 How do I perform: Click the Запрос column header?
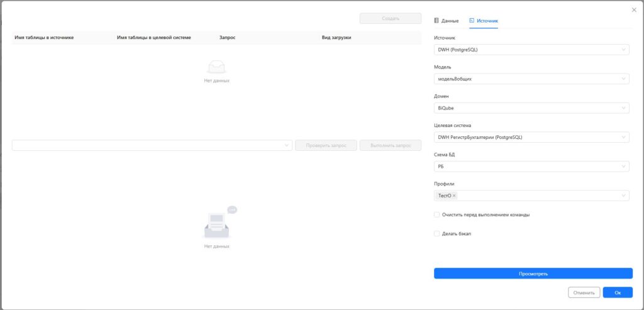tap(228, 37)
